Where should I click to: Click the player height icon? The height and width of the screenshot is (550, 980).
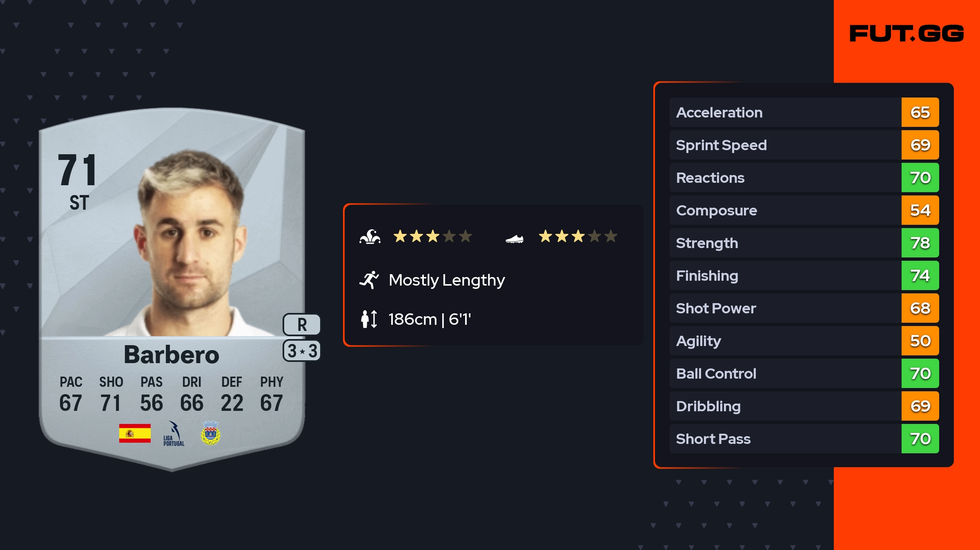click(369, 319)
